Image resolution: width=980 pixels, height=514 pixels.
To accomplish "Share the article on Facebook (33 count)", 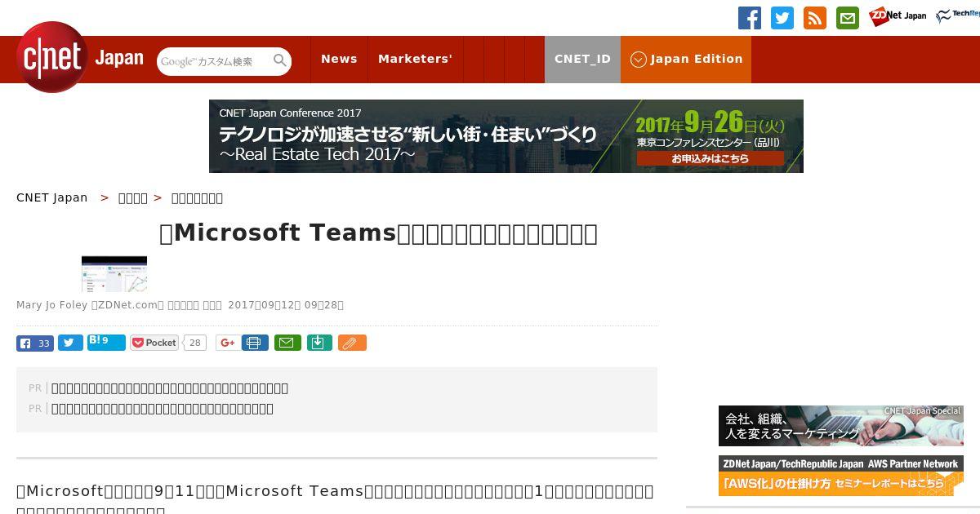I will pos(35,343).
